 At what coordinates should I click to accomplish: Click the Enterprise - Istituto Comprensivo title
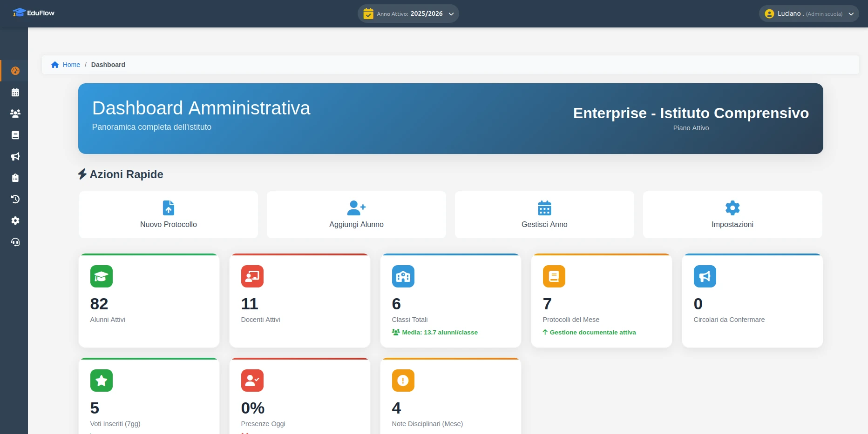691,113
